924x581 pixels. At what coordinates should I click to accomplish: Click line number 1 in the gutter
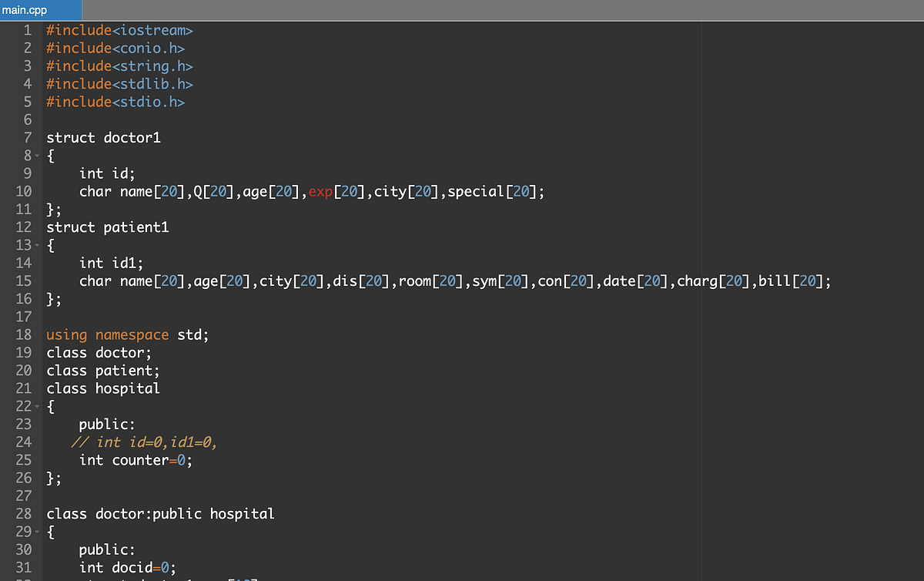pyautogui.click(x=26, y=30)
